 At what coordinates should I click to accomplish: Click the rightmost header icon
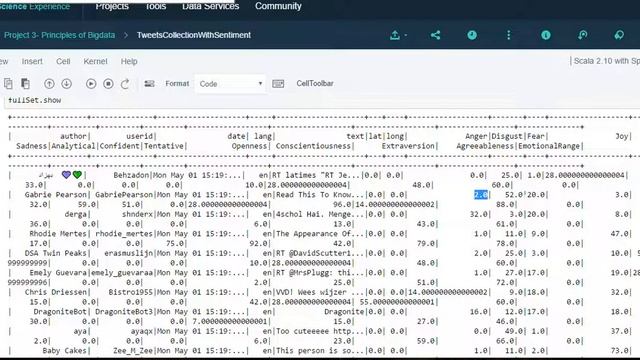(x=619, y=35)
